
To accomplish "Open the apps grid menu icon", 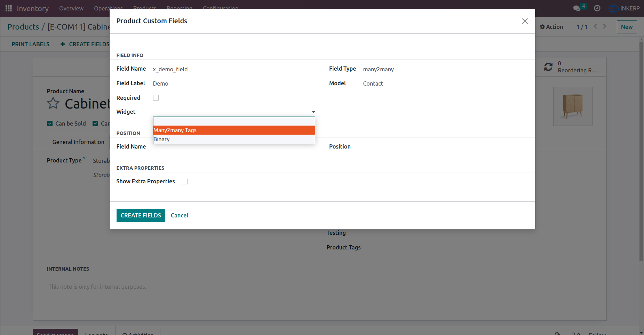I will click(9, 8).
